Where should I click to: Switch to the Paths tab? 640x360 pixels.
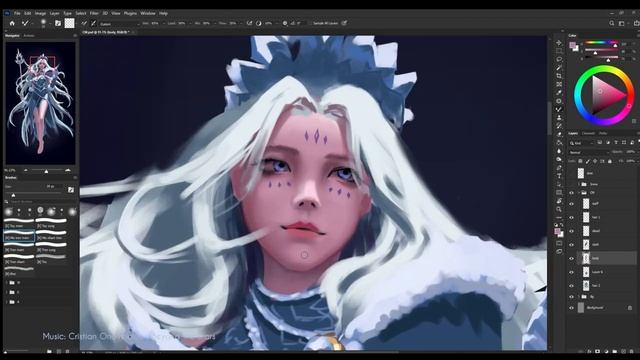point(603,133)
